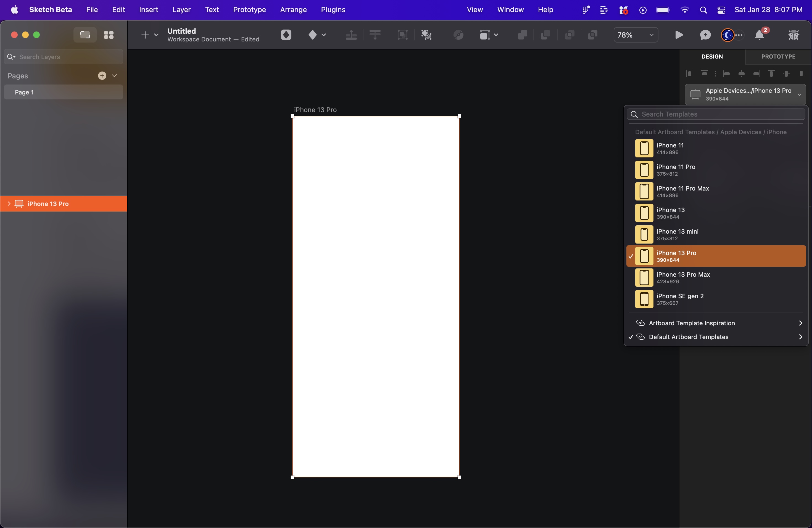The width and height of the screenshot is (812, 528).
Task: Enable the Default Artboard Templates checkmark
Action: pyautogui.click(x=631, y=337)
